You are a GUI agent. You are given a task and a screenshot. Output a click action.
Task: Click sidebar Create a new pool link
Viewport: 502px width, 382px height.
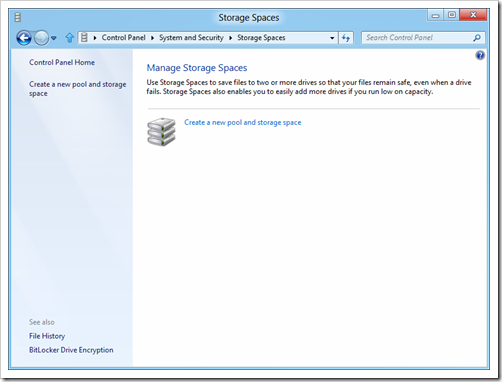tap(77, 89)
